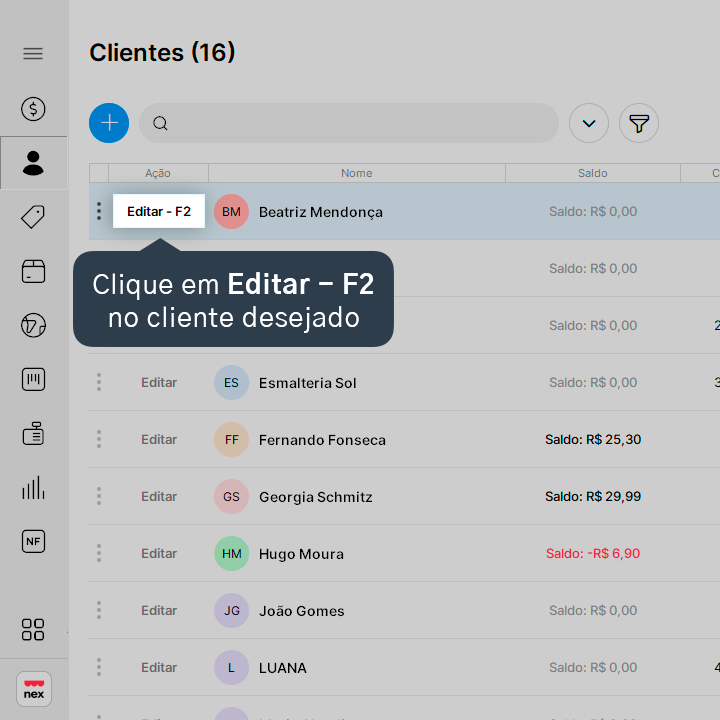Open the three-dot menu for Hugo Moura
This screenshot has width=720, height=720.
coord(99,553)
